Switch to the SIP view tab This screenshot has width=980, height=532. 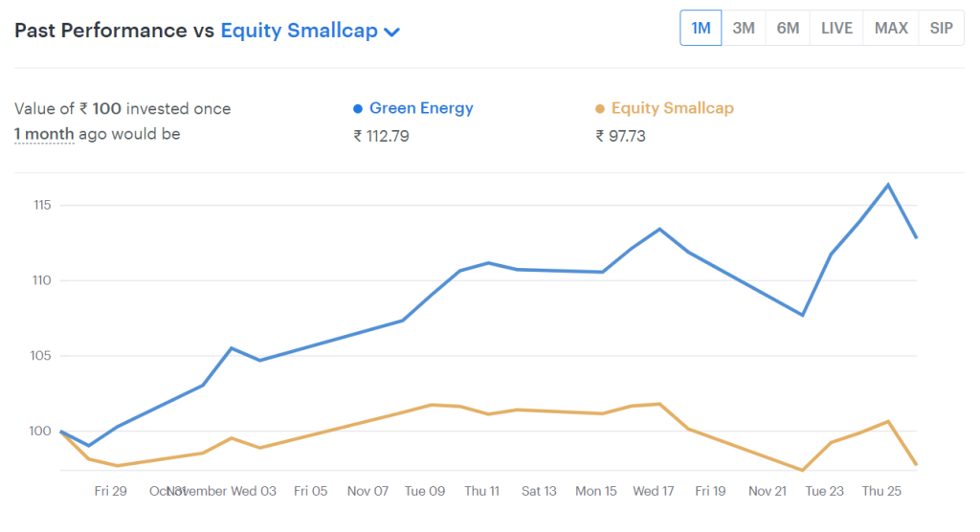[941, 28]
